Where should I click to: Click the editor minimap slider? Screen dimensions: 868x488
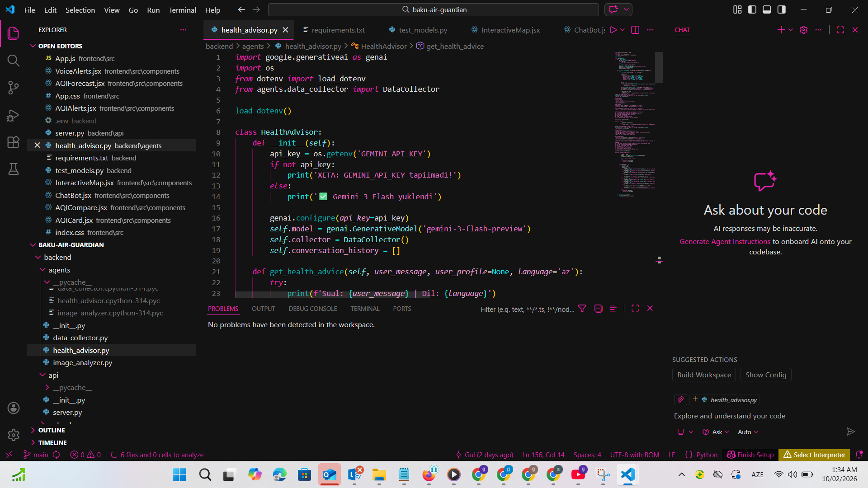pyautogui.click(x=659, y=67)
